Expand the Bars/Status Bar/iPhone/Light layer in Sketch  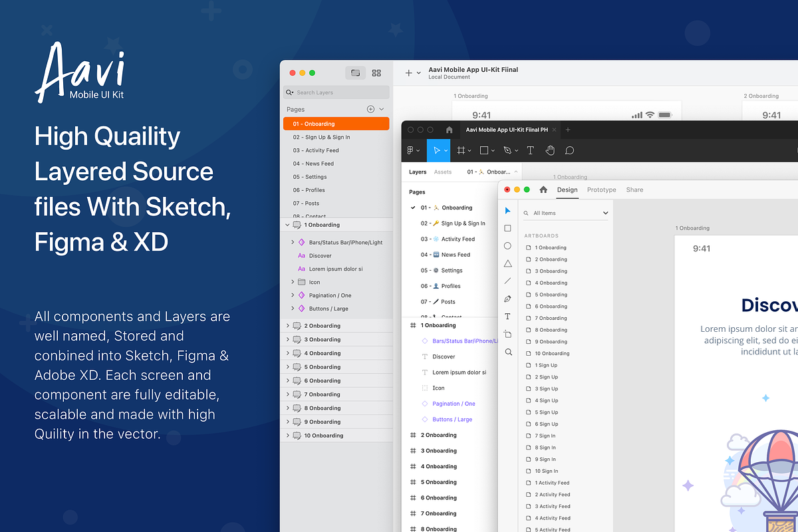293,242
